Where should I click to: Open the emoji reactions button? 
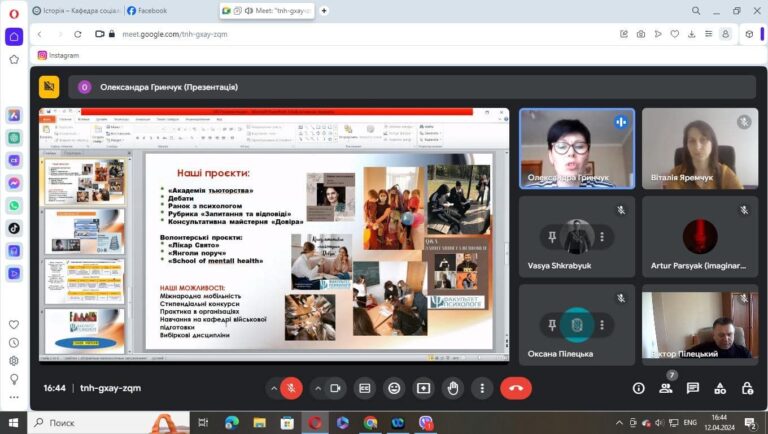click(x=394, y=388)
